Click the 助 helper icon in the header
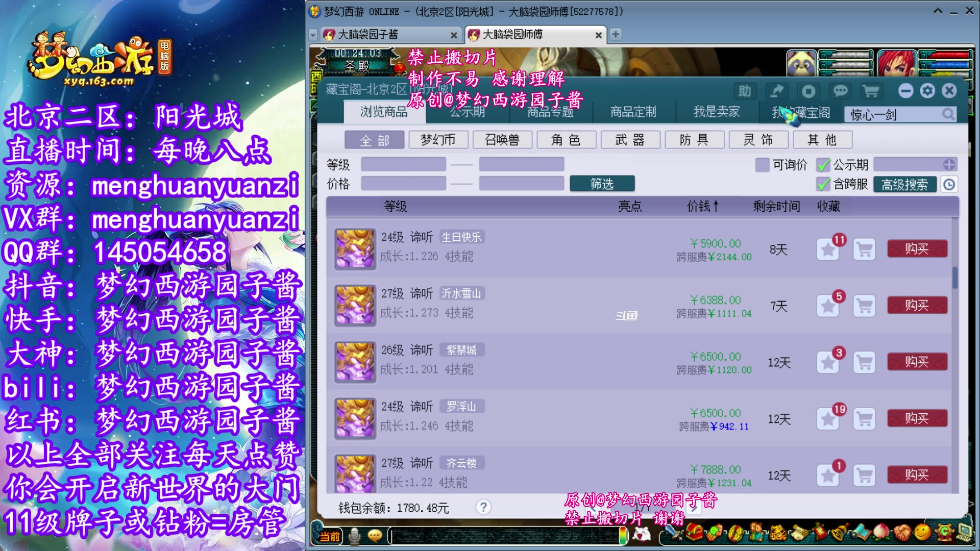 (x=745, y=91)
